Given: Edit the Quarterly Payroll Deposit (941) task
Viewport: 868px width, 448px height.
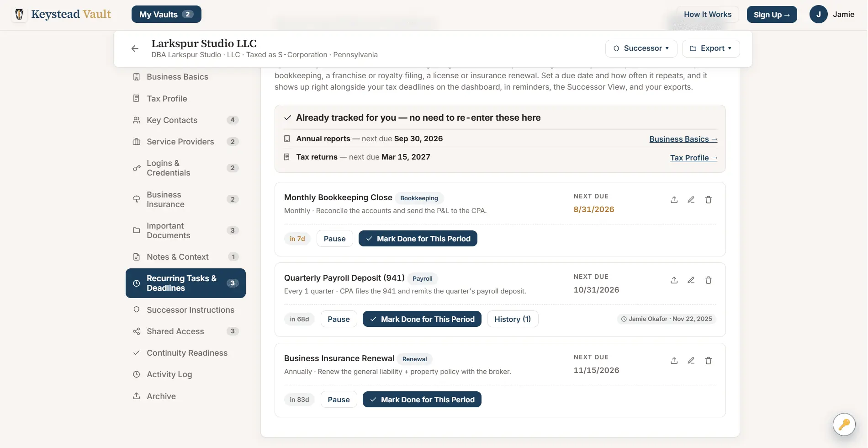Looking at the screenshot, I should (691, 280).
